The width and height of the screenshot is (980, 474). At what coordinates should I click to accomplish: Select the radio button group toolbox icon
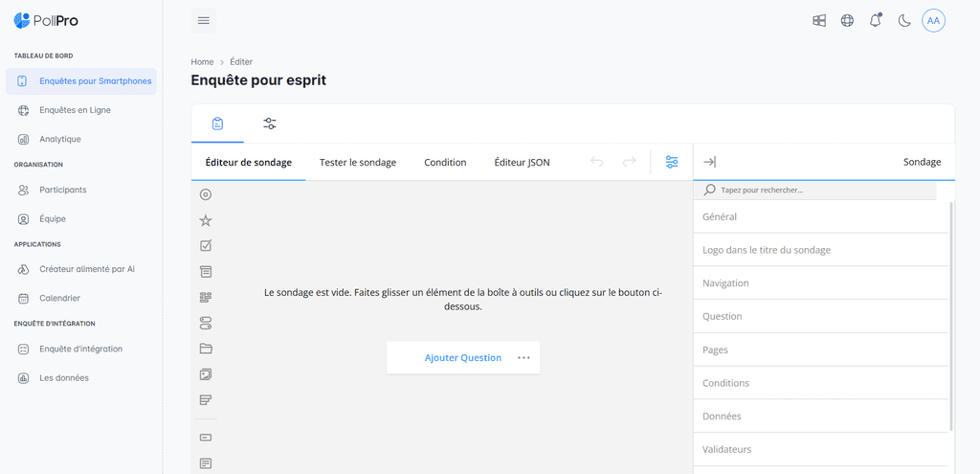pyautogui.click(x=206, y=194)
